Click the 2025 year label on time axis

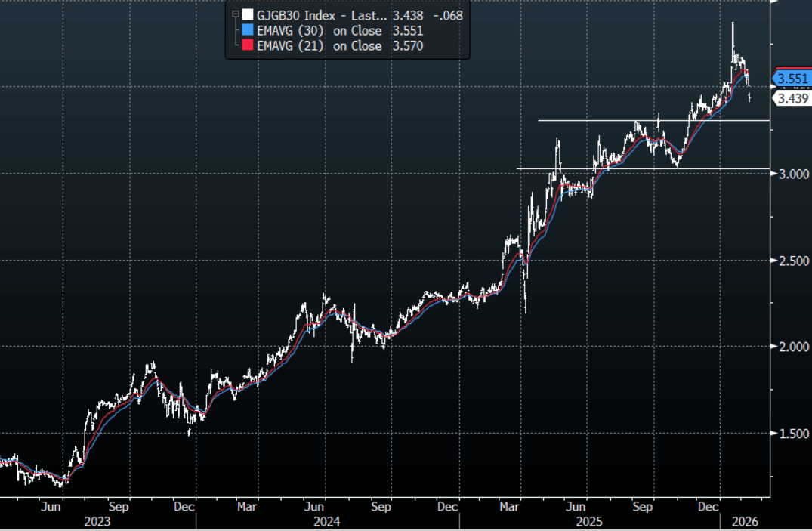click(589, 521)
